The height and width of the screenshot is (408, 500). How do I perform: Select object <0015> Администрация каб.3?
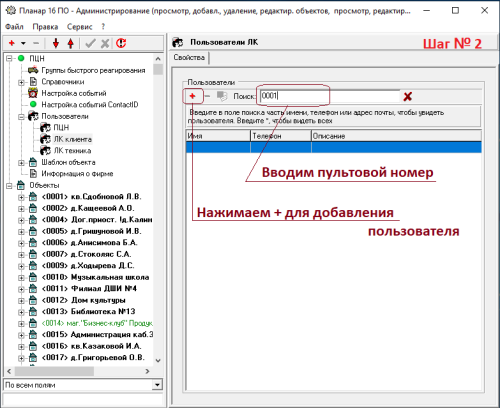97,335
